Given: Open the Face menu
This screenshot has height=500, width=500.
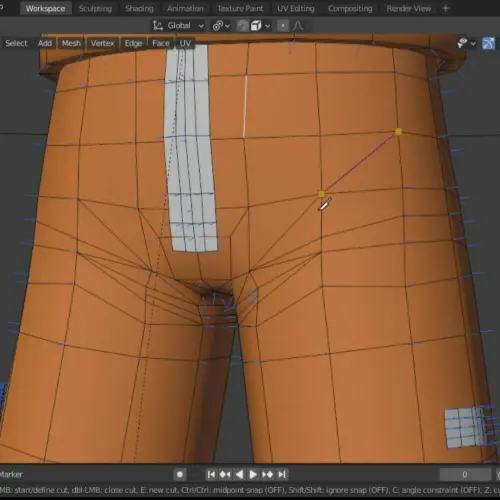Looking at the screenshot, I should [161, 43].
